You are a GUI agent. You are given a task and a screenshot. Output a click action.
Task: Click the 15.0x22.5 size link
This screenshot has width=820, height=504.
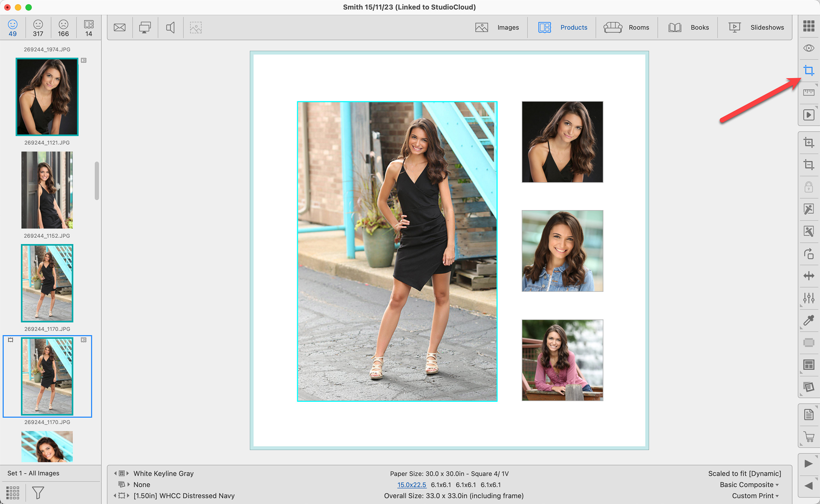tap(411, 485)
